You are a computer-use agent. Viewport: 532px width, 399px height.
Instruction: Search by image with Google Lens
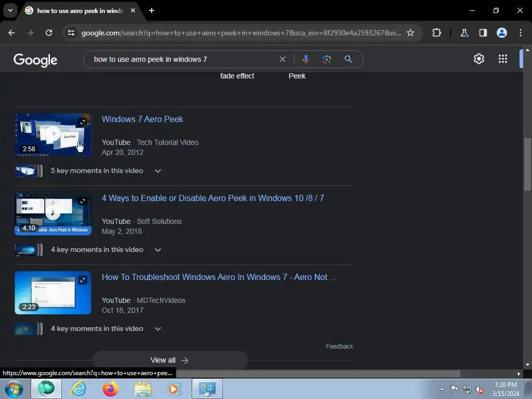(326, 59)
